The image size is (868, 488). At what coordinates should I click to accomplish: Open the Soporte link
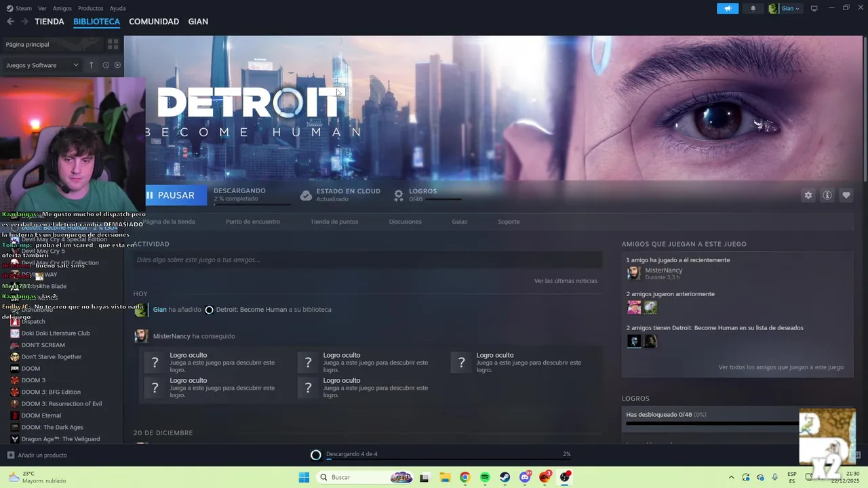[x=509, y=222]
